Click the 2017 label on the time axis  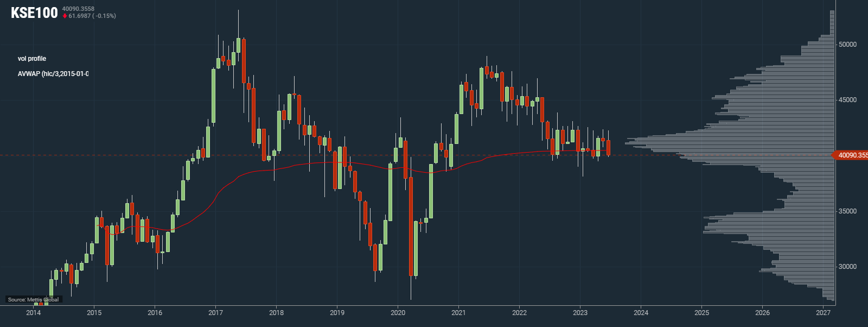pos(216,312)
